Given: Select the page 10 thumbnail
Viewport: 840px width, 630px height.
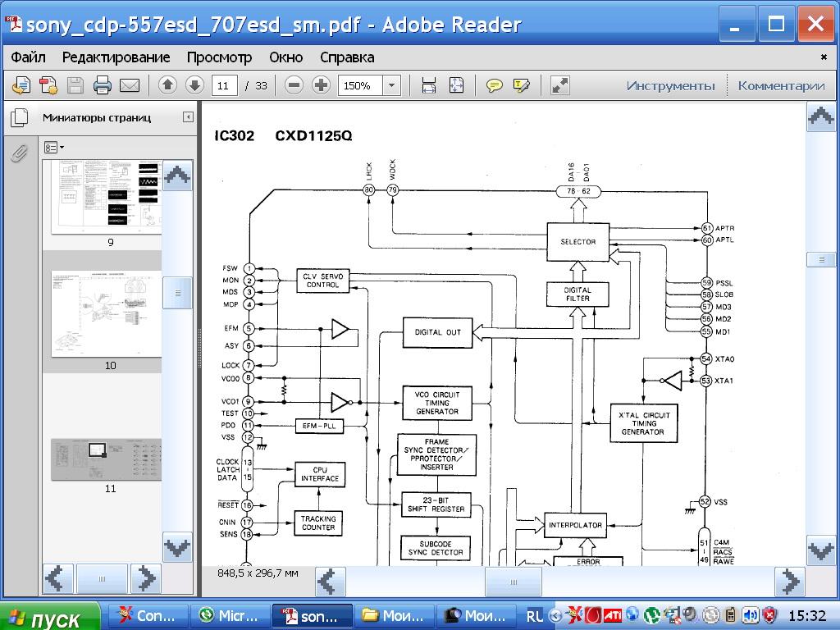Looking at the screenshot, I should [x=107, y=314].
